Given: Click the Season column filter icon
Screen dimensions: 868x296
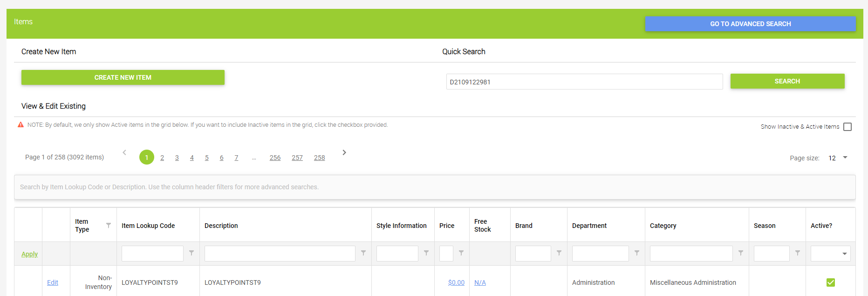Looking at the screenshot, I should click(x=798, y=253).
